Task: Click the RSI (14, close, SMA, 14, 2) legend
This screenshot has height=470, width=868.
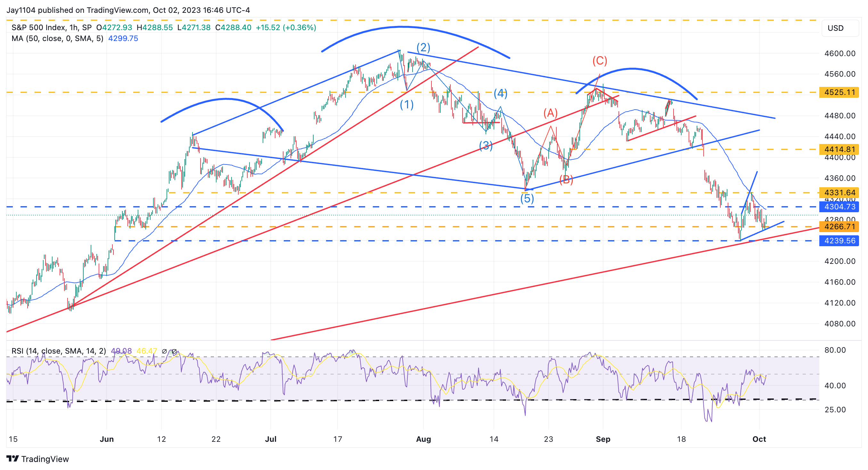Action: pos(59,351)
